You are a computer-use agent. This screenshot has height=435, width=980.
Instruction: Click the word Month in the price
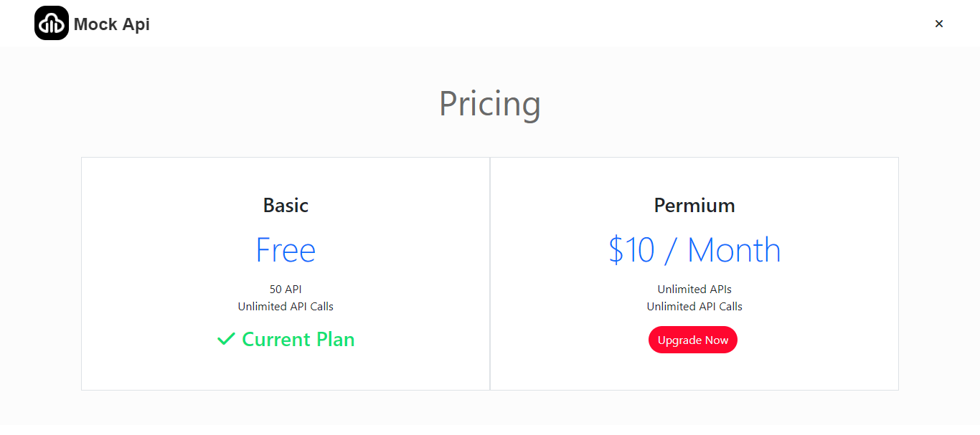(734, 250)
